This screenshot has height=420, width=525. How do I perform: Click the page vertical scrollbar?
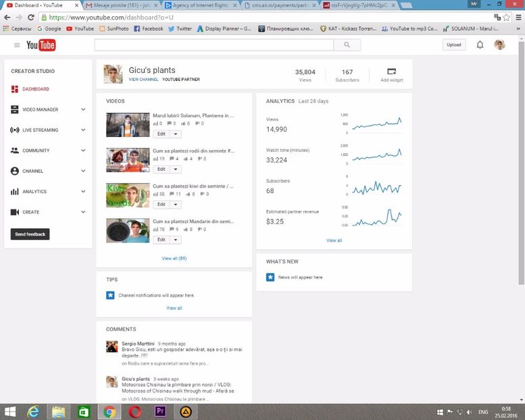pos(522,163)
